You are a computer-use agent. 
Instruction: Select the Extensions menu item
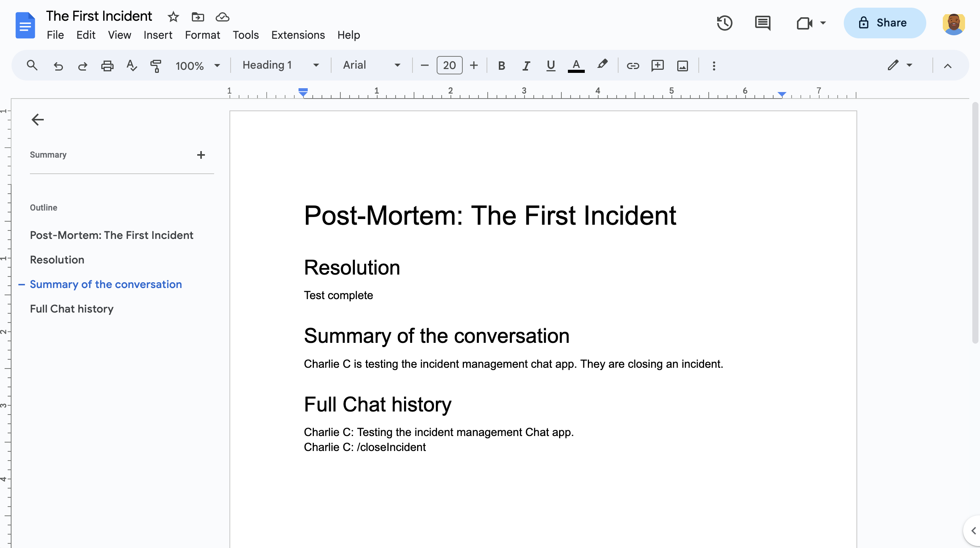297,35
